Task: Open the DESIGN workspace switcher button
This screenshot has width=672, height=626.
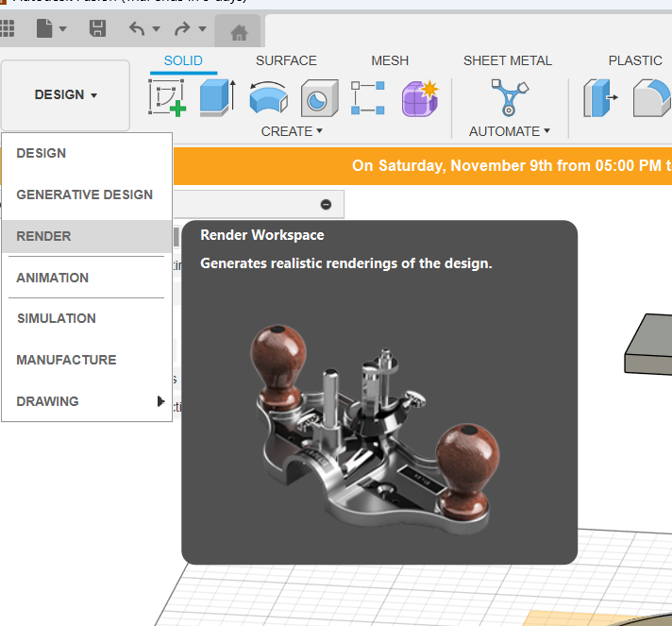Action: tap(65, 94)
